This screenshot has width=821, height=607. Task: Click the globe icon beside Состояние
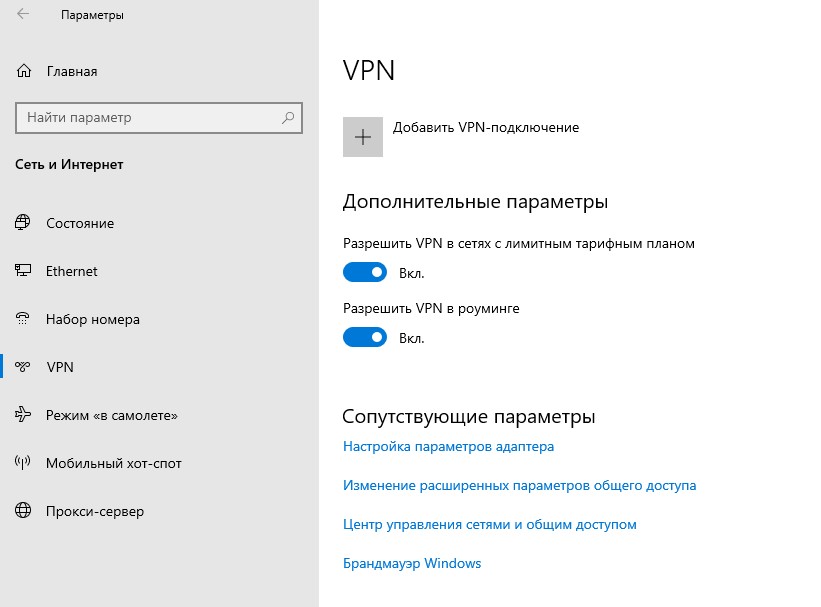coord(23,223)
